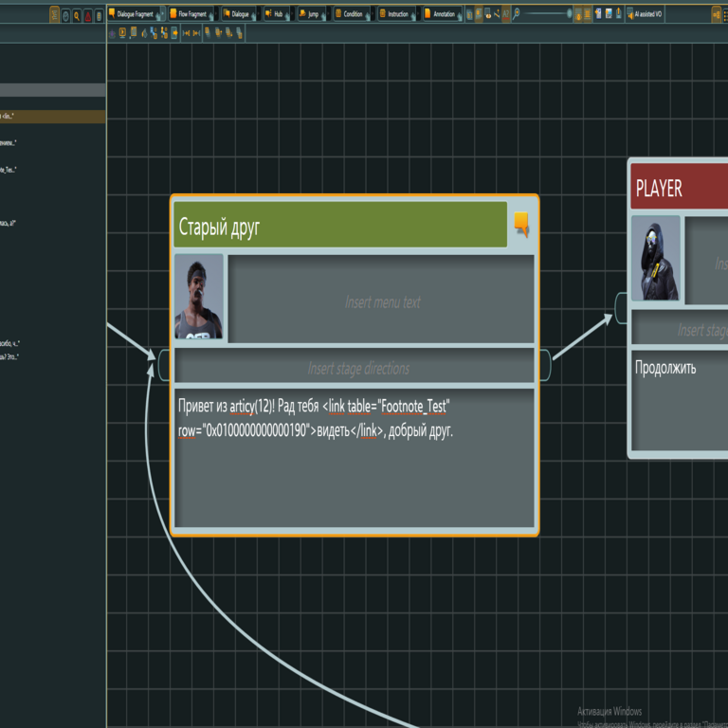728x728 pixels.
Task: Select the green Старый друг node header
Action: (x=341, y=226)
